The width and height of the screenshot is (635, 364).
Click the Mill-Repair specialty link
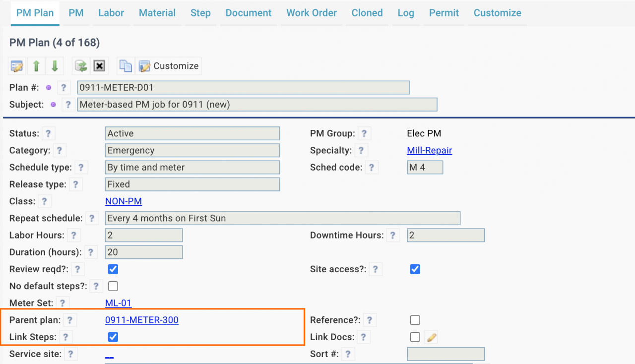[x=429, y=151]
